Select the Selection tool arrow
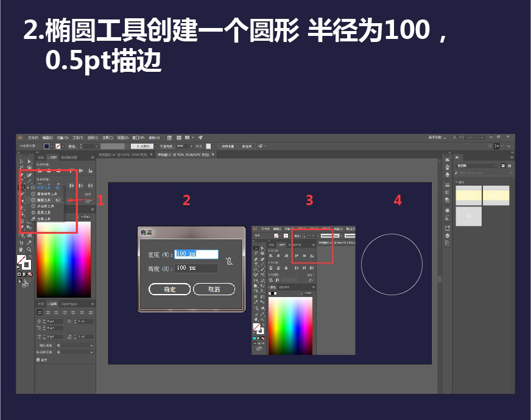This screenshot has width=531, height=420. coord(21,161)
